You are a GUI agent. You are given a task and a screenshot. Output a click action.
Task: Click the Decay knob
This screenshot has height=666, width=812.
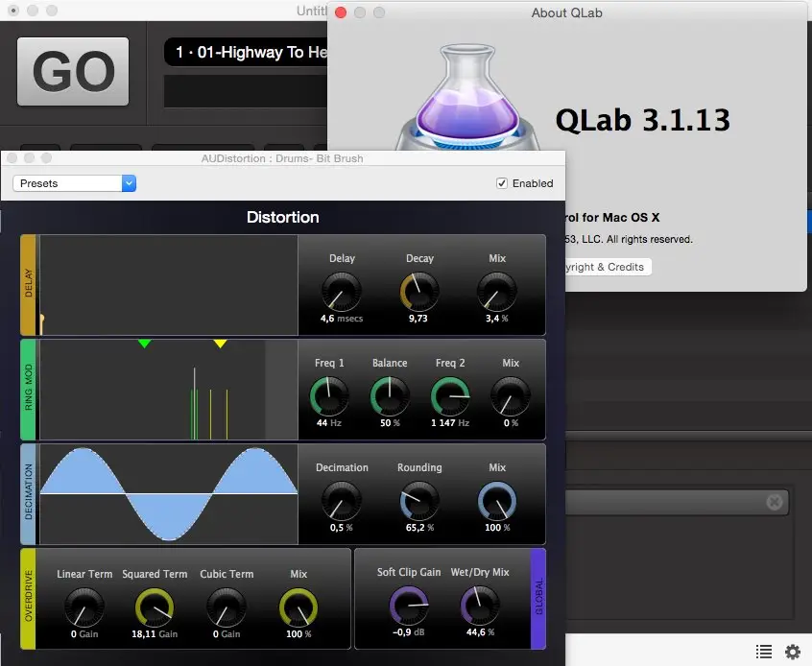419,292
